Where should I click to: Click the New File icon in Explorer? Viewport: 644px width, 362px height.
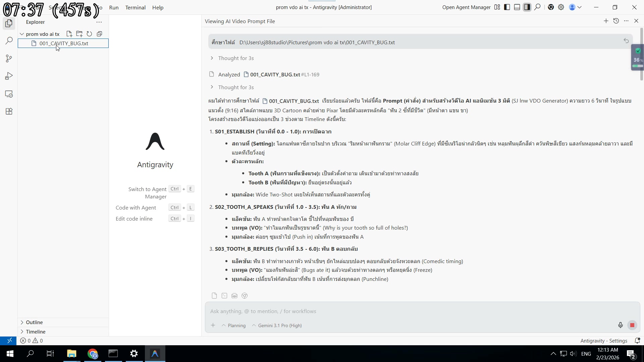point(69,34)
